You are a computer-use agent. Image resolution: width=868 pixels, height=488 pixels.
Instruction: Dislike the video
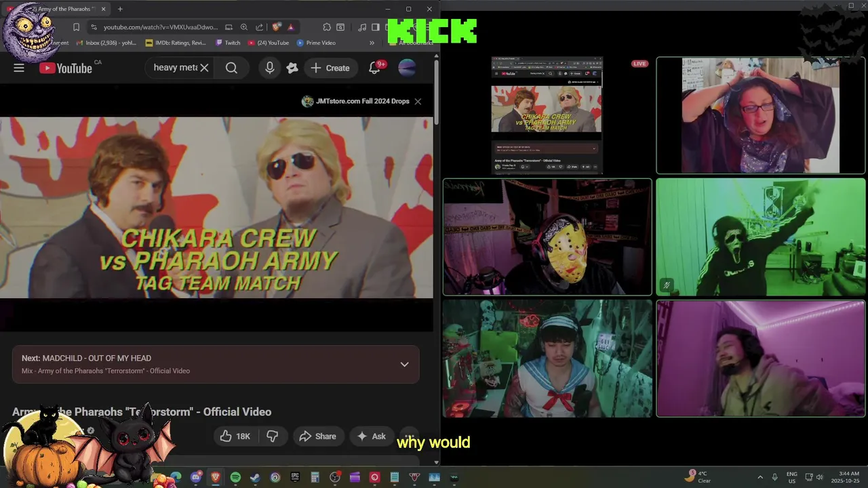[x=272, y=436]
